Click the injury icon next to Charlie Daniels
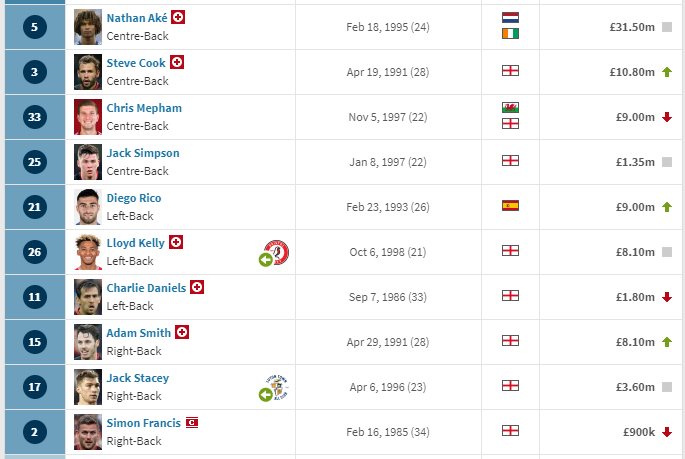Image resolution: width=685 pixels, height=459 pixels. [197, 287]
